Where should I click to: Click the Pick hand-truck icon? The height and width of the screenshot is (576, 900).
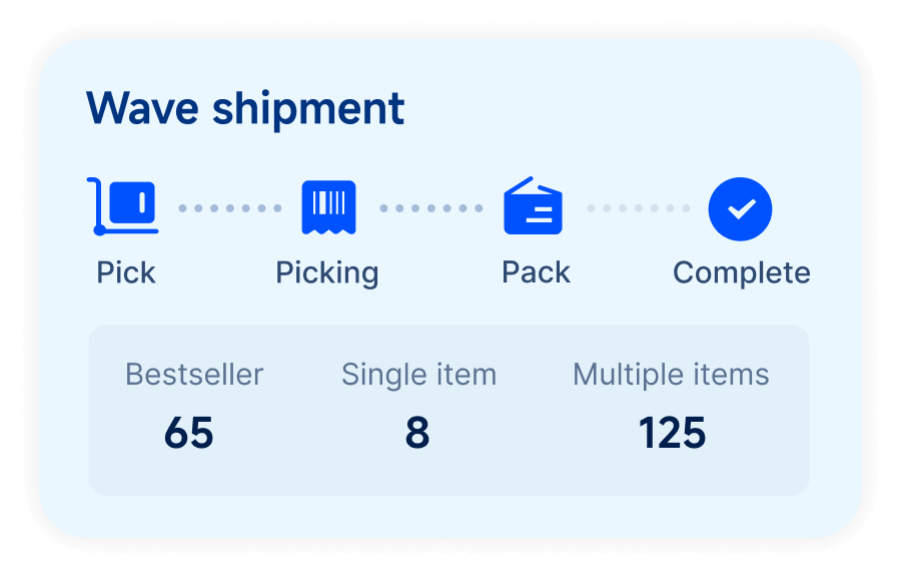(123, 207)
